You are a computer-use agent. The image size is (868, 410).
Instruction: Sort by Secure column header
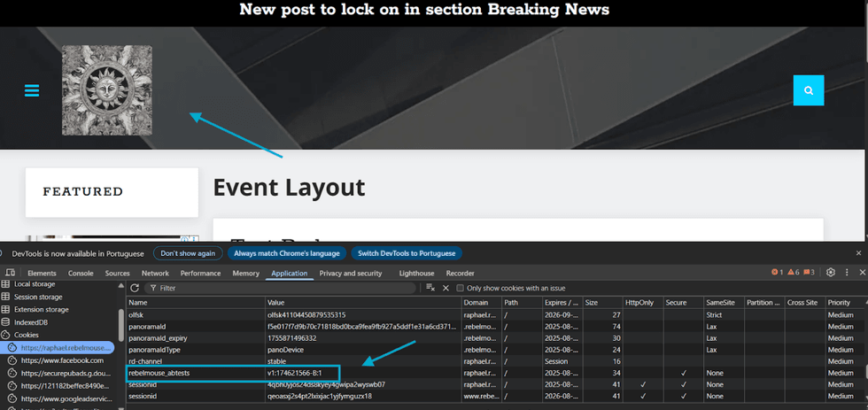click(x=683, y=303)
